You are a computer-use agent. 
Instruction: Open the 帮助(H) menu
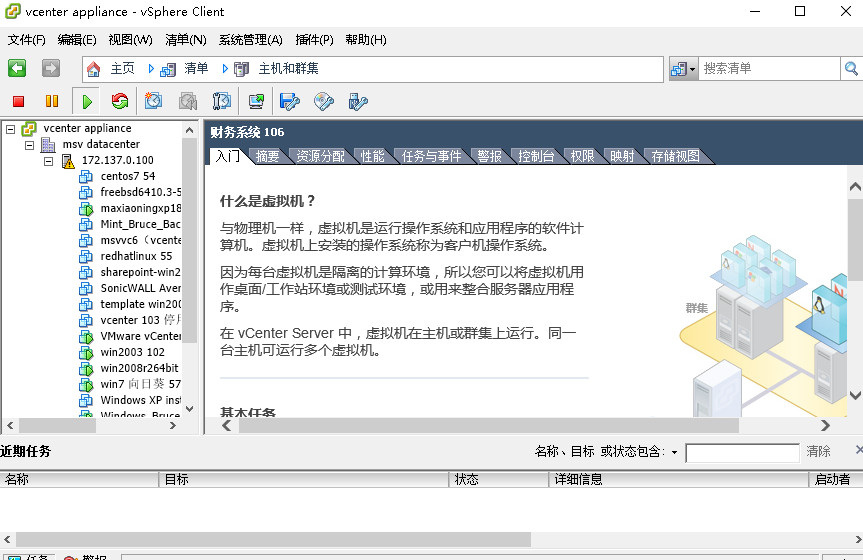click(x=366, y=40)
